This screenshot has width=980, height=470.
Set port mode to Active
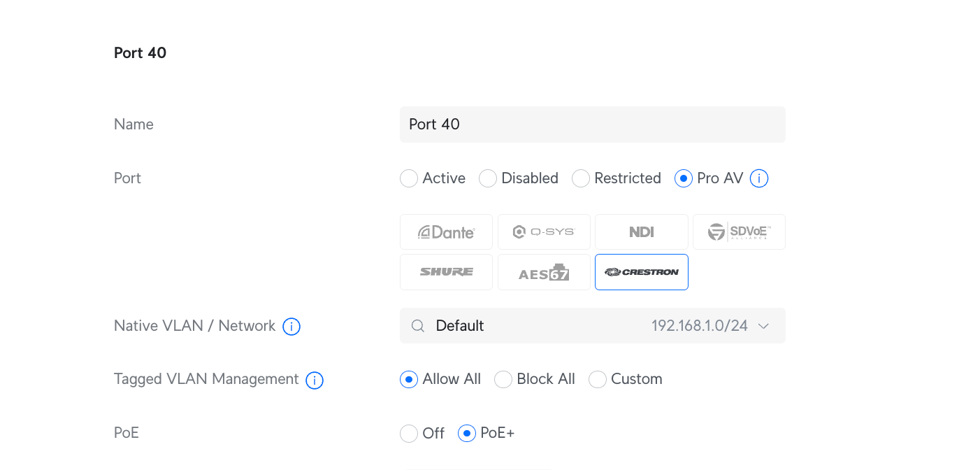point(409,178)
